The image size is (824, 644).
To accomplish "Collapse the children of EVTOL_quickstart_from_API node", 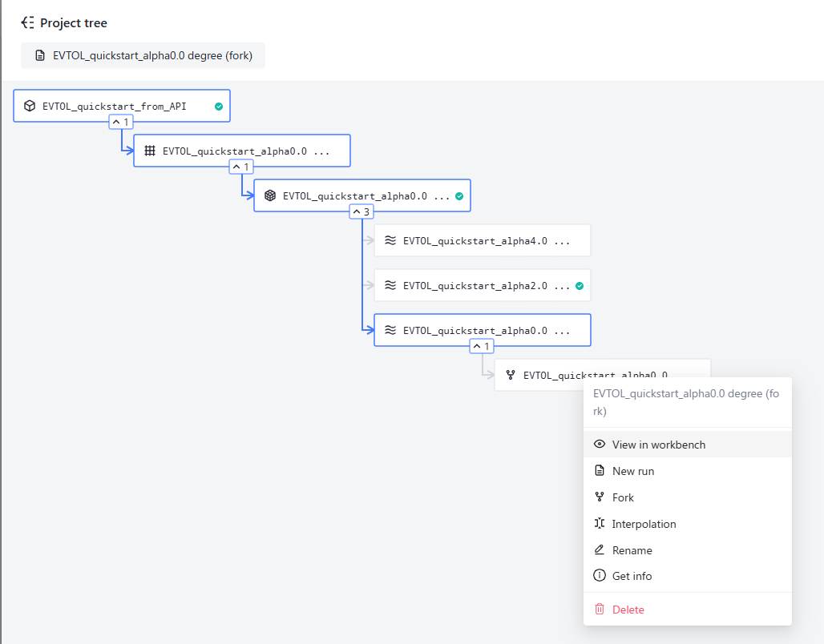I will tap(121, 122).
